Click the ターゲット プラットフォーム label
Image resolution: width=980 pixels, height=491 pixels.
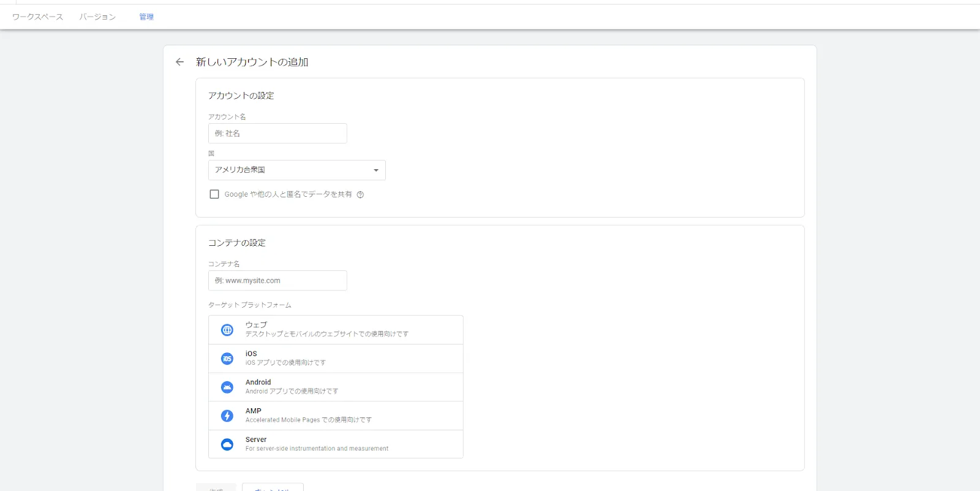(250, 305)
